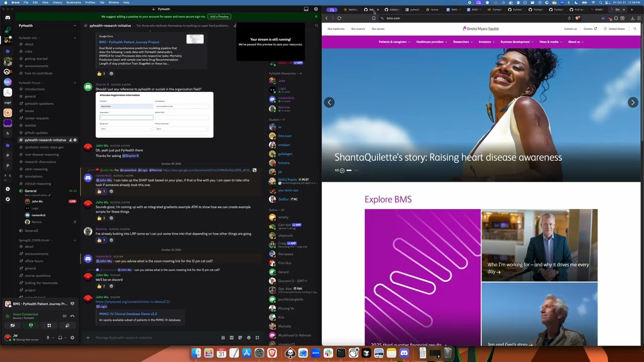
Task: Open Discord help icon in title bar
Action: click(315, 9)
